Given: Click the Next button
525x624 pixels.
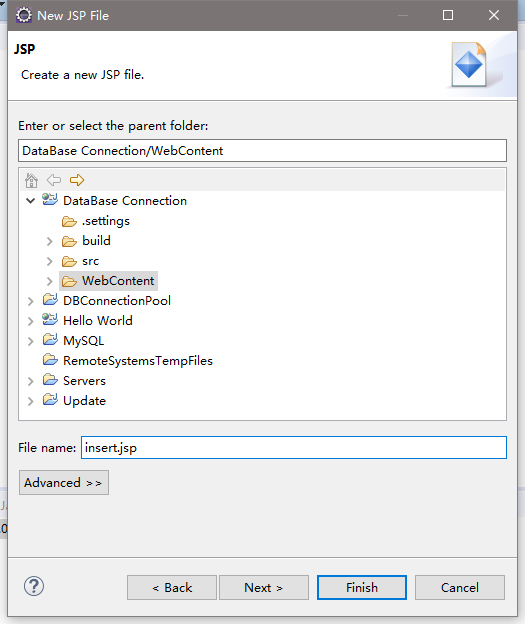Looking at the screenshot, I should 264,587.
